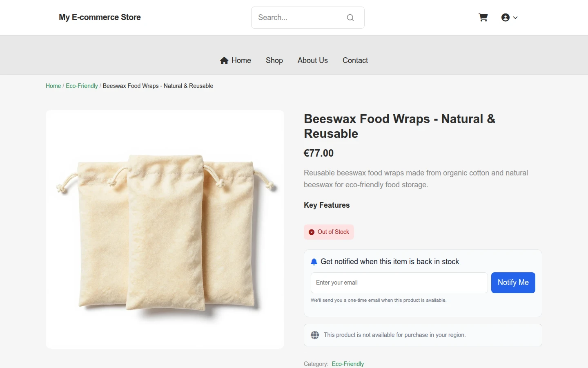Open the Contact nav link
The width and height of the screenshot is (588, 368).
coord(355,61)
